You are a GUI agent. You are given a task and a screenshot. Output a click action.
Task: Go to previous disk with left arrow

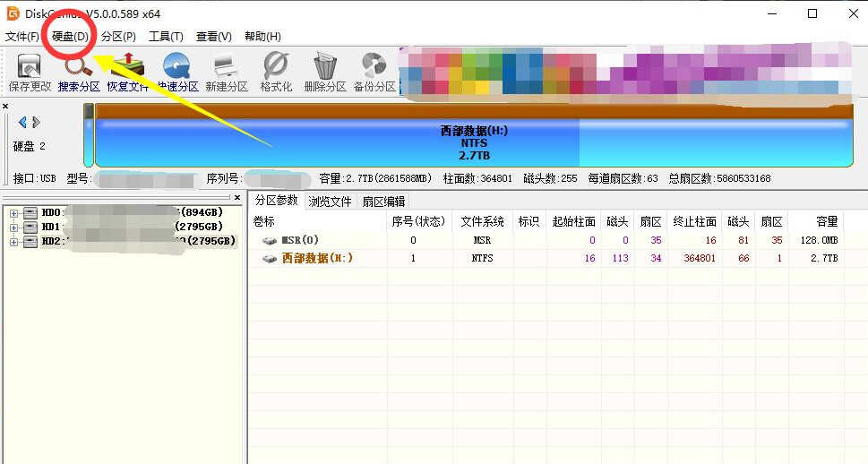[x=22, y=122]
